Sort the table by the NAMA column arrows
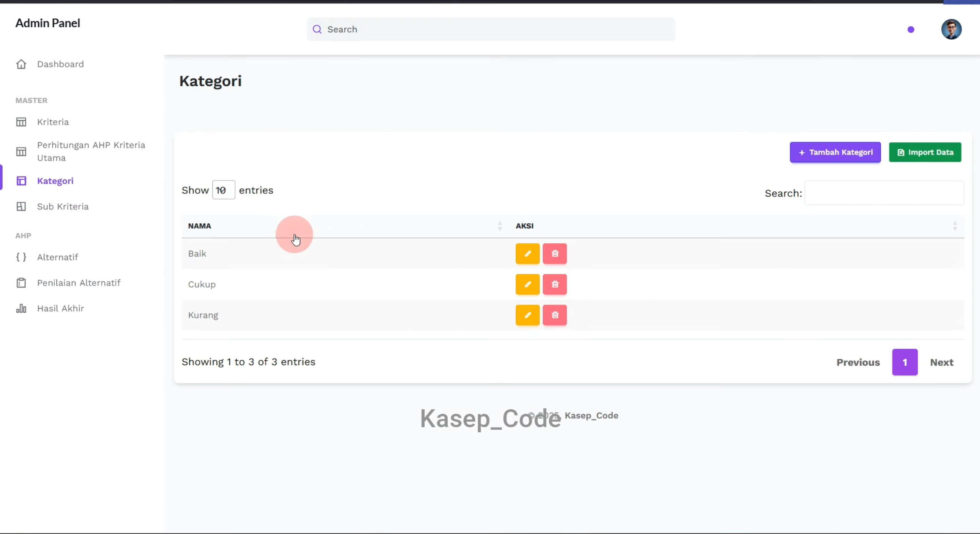Image resolution: width=980 pixels, height=534 pixels. tap(500, 226)
